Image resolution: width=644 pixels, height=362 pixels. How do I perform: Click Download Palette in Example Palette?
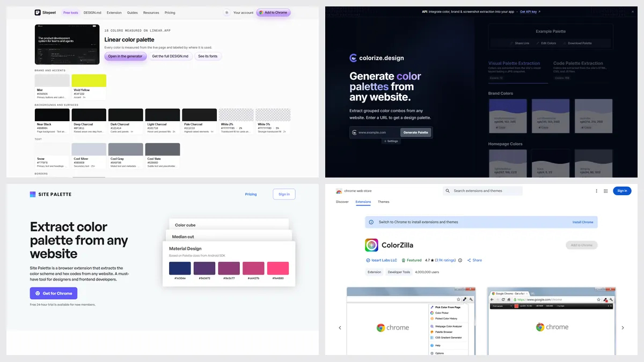577,43
